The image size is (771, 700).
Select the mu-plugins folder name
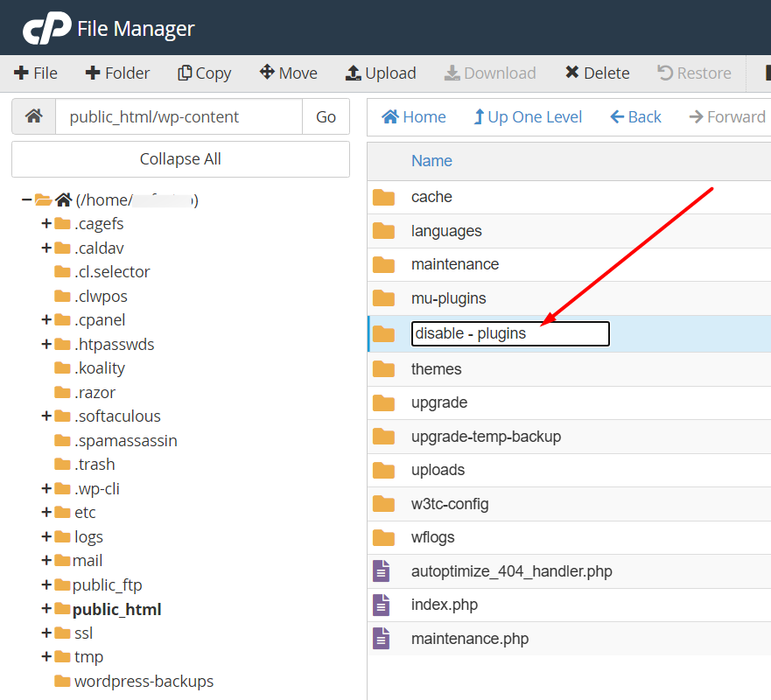click(448, 298)
